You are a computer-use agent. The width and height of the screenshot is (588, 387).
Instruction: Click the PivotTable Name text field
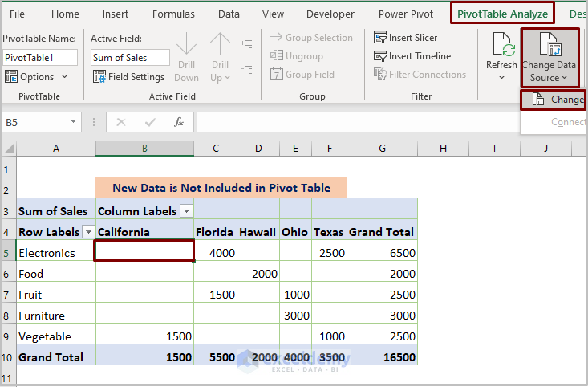tap(40, 57)
